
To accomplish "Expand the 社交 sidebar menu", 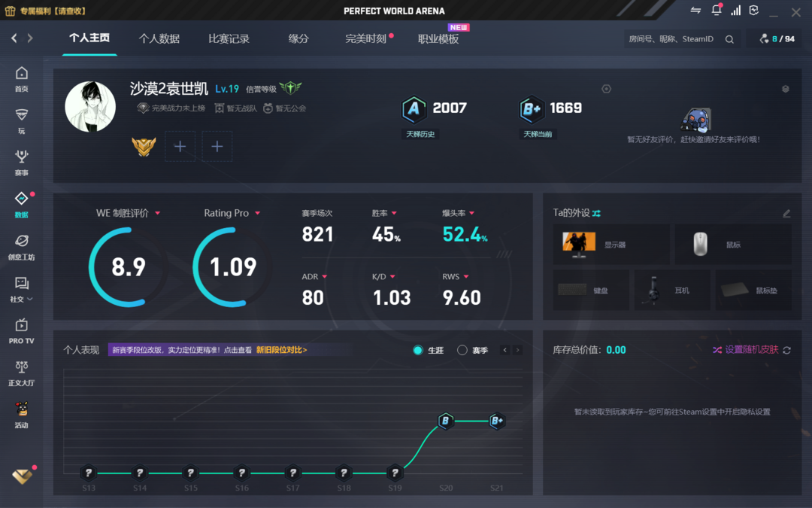I will (21, 289).
